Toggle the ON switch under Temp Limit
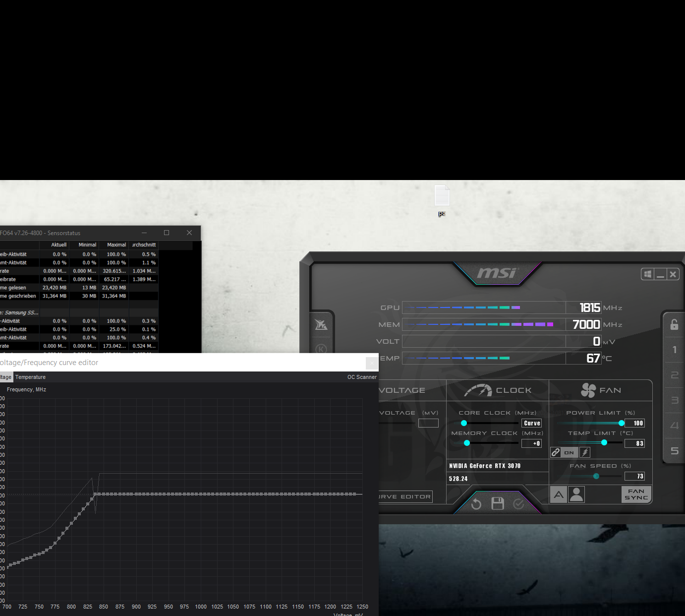 pos(569,452)
